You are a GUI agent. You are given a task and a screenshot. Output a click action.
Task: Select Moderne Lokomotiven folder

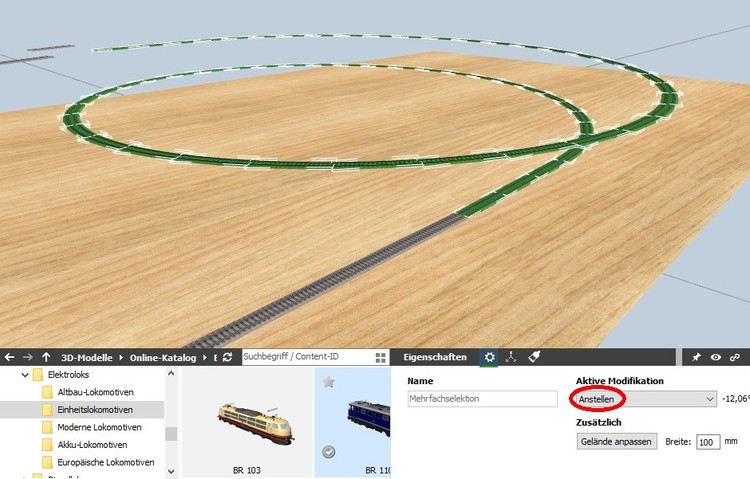tap(99, 427)
